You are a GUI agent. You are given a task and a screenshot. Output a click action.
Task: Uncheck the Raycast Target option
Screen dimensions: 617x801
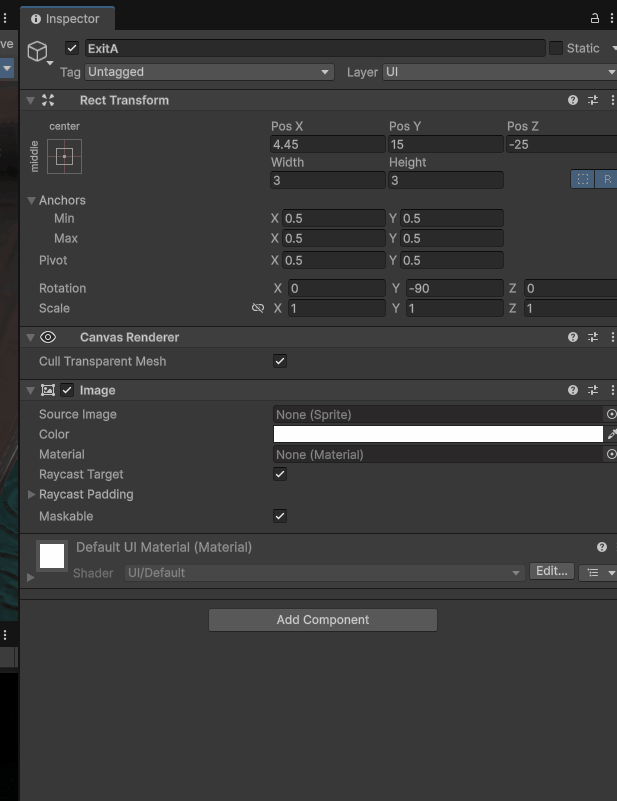(280, 474)
